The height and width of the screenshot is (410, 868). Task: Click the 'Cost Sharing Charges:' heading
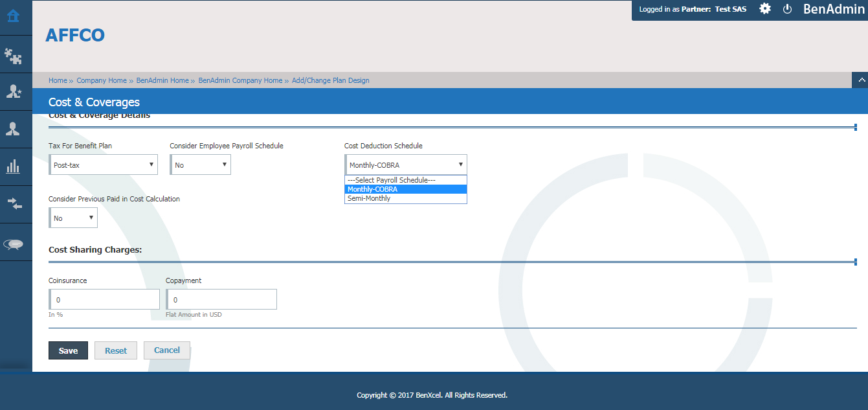click(x=95, y=249)
